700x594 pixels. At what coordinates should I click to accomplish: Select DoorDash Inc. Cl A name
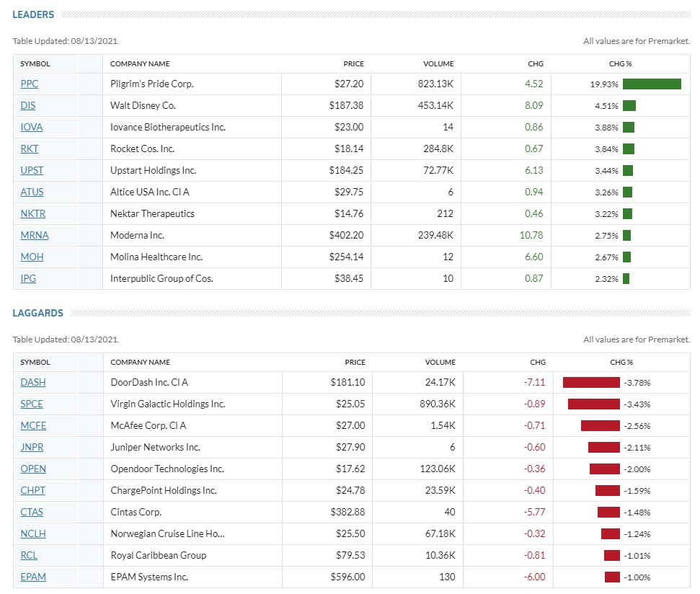[149, 383]
